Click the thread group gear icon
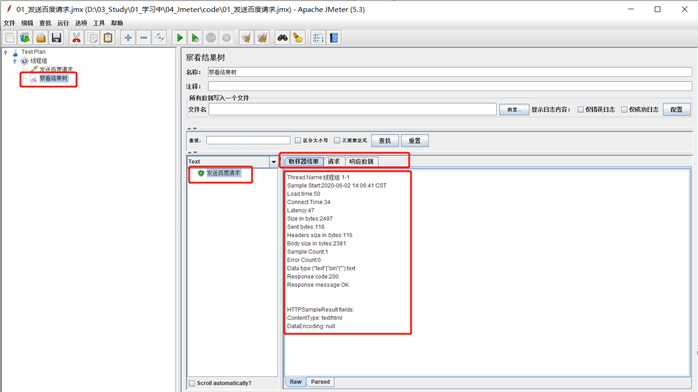 (24, 61)
